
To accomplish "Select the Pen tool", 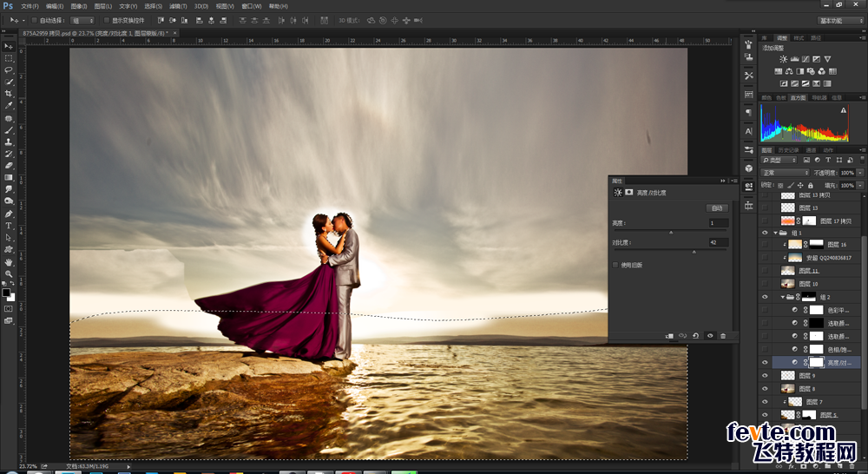I will pyautogui.click(x=9, y=214).
